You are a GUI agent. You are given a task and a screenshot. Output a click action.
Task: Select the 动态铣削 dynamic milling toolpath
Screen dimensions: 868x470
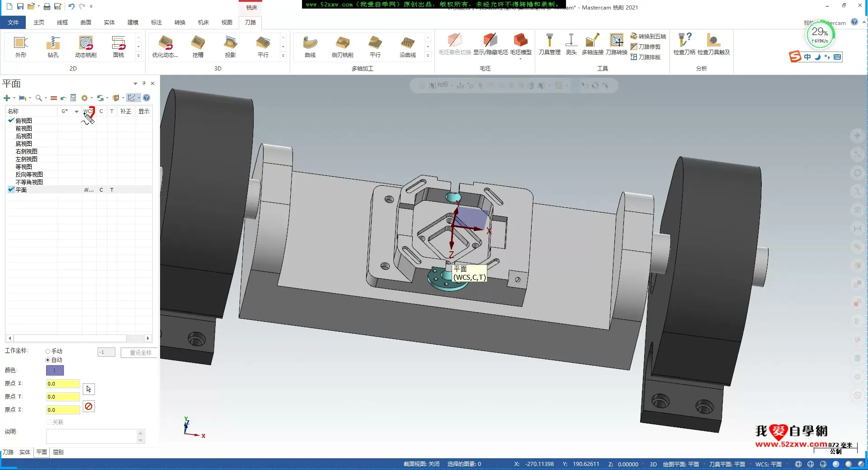(85, 46)
